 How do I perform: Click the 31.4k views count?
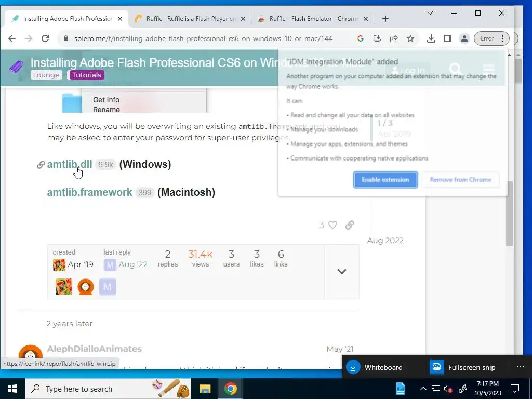(x=200, y=259)
